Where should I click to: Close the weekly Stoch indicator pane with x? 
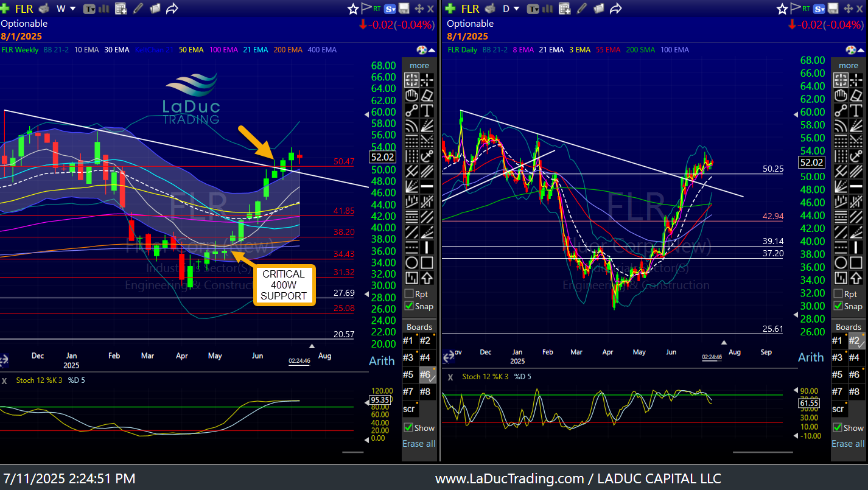pyautogui.click(x=4, y=380)
